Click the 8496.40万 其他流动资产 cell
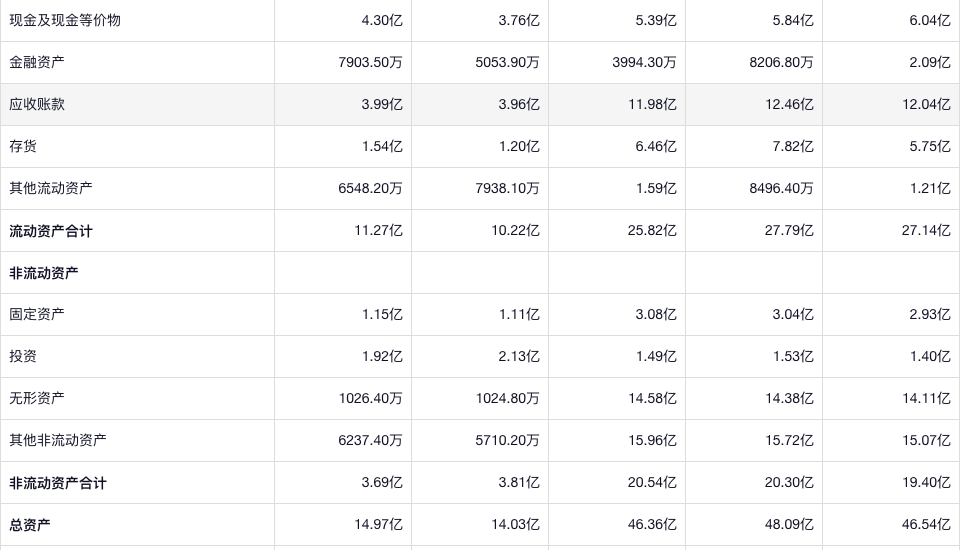Viewport: 962px width, 550px height. click(780, 188)
